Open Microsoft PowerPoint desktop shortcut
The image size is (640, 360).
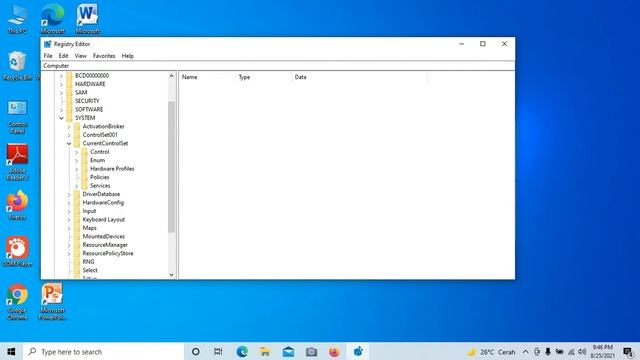coord(52,302)
